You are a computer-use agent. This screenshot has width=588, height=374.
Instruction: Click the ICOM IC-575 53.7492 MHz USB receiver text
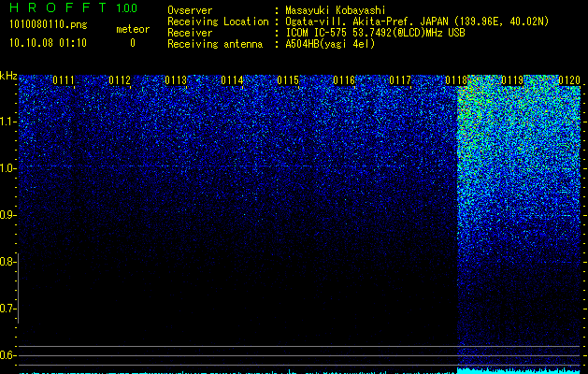pos(375,33)
